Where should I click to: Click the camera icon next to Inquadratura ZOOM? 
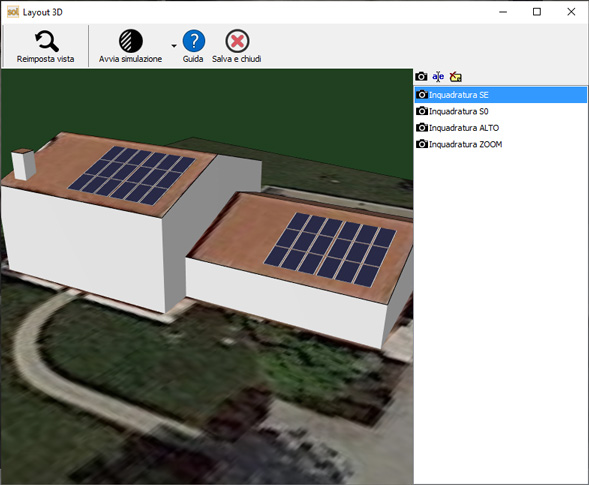point(422,144)
